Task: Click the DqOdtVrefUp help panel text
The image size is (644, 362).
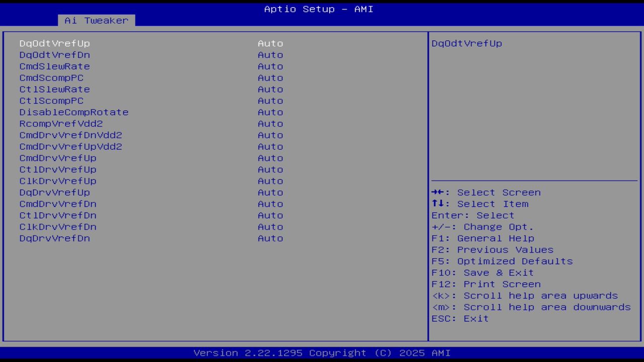Action: coord(466,43)
